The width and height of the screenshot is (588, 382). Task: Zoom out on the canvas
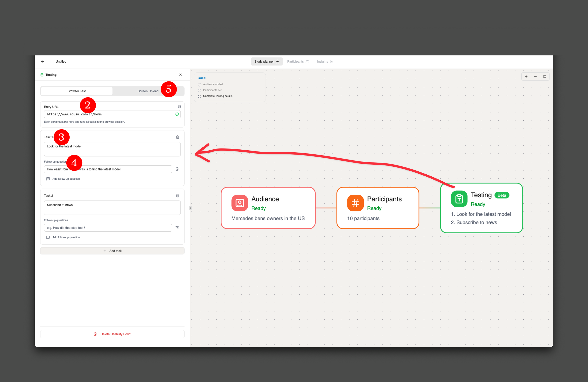pos(535,76)
